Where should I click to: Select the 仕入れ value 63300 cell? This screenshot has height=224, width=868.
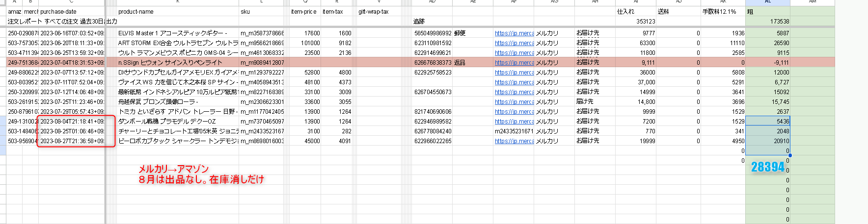(636, 43)
